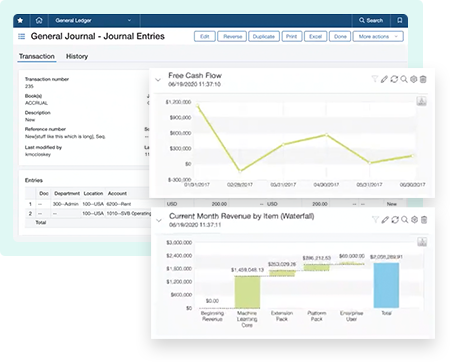
Task: Collapse the Current Month Revenue panel chevron
Action: (159, 220)
